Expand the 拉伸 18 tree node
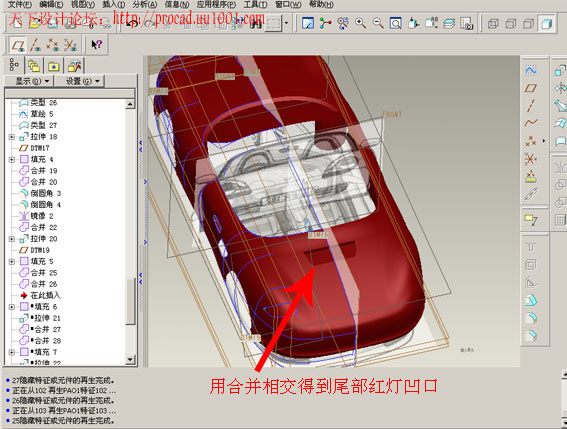Screen dimensions: 567x429 coord(12,137)
